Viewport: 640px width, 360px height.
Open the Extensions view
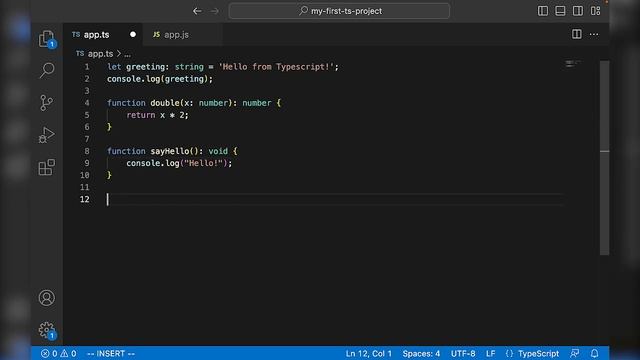[47, 167]
